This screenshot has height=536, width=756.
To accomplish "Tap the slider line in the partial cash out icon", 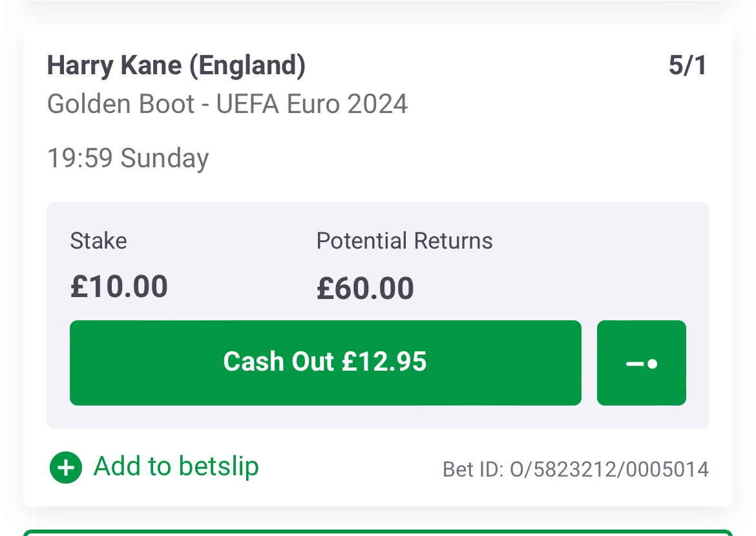I will [x=635, y=364].
